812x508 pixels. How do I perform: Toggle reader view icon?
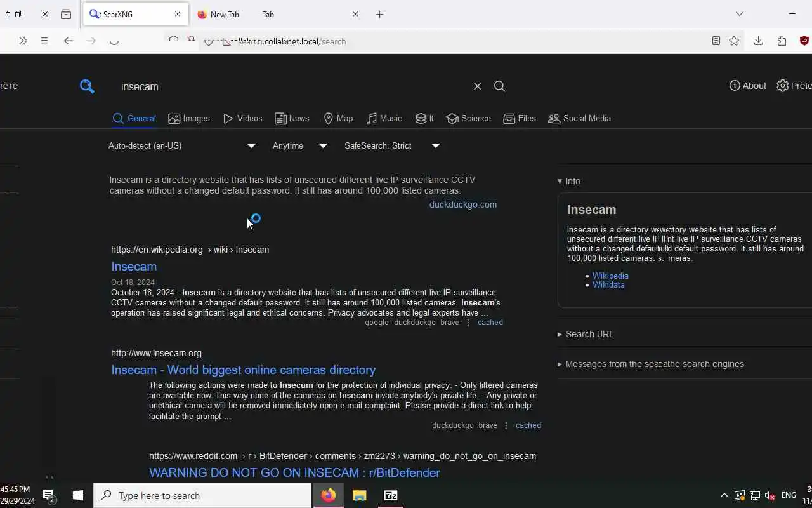716,41
